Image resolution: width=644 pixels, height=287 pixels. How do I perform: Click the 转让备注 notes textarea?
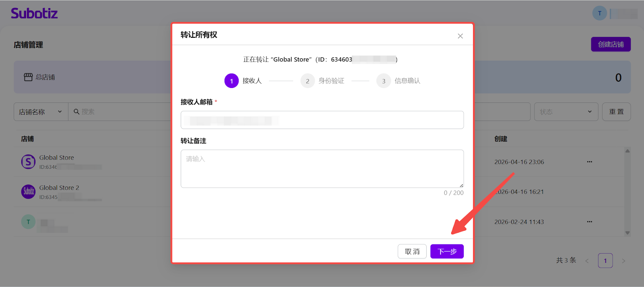click(x=322, y=169)
